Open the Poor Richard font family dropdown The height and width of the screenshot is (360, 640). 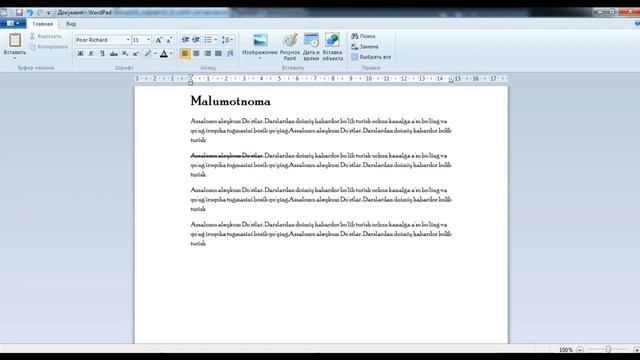[128, 40]
